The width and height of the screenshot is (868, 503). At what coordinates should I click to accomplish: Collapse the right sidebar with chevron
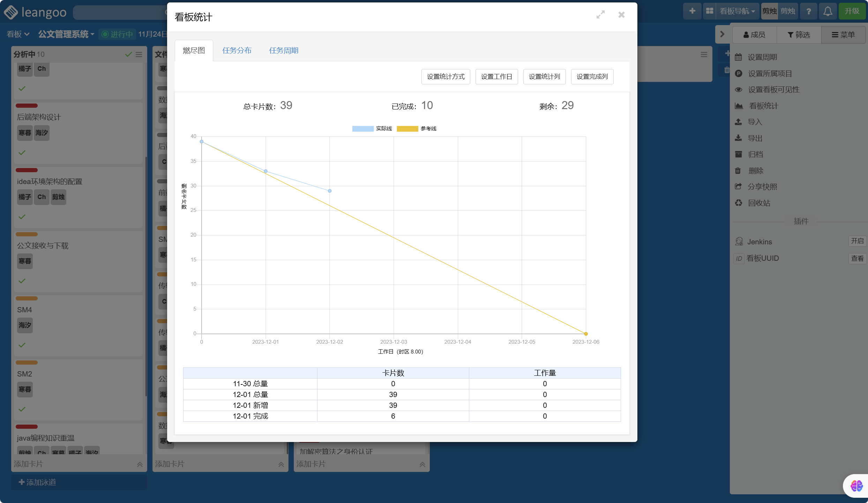click(722, 34)
